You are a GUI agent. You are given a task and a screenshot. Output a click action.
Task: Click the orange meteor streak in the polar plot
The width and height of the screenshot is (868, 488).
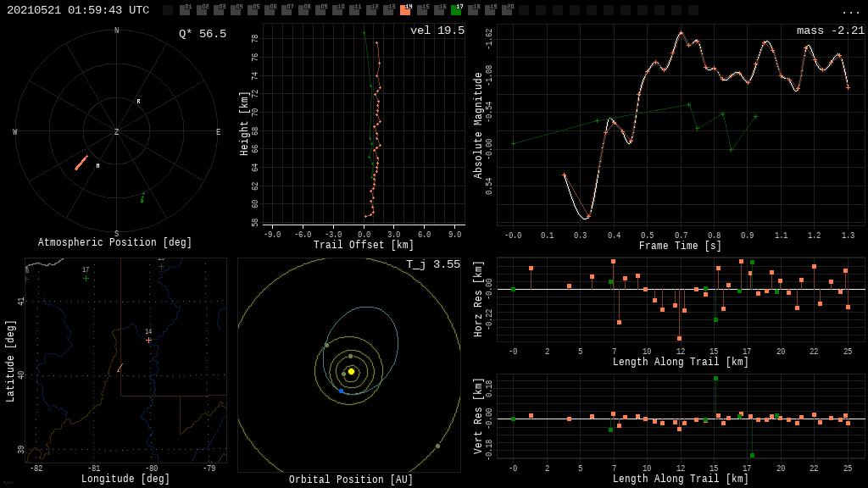click(81, 162)
